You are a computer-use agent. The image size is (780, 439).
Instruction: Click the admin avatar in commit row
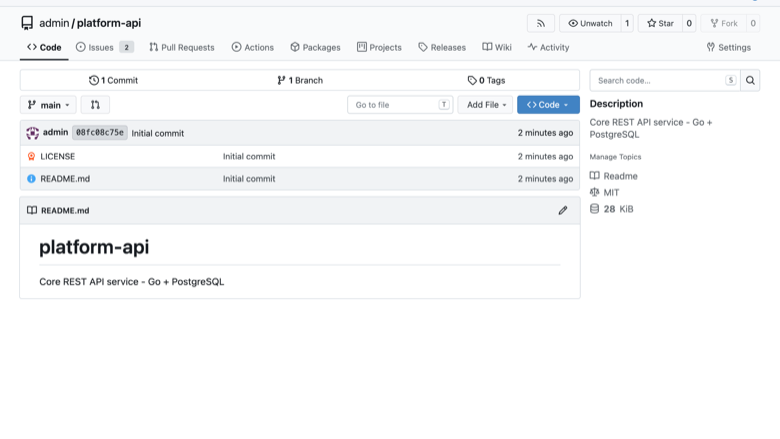coord(32,133)
